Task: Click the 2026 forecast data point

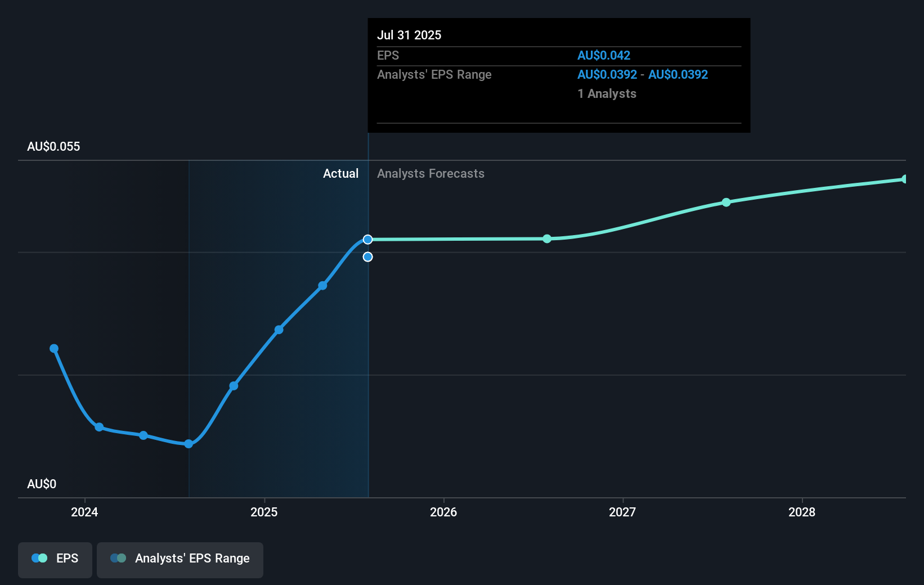Action: tap(546, 239)
